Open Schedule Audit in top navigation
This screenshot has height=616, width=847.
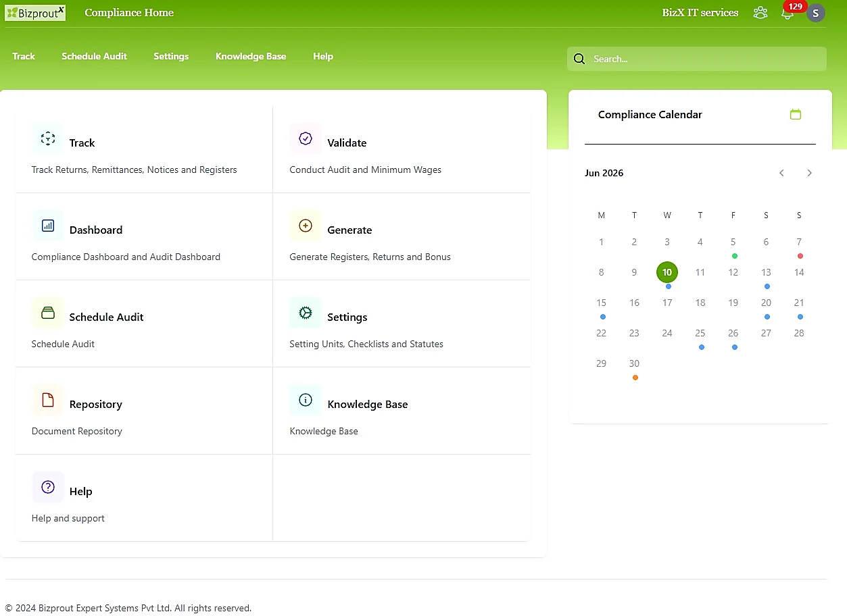pyautogui.click(x=94, y=56)
